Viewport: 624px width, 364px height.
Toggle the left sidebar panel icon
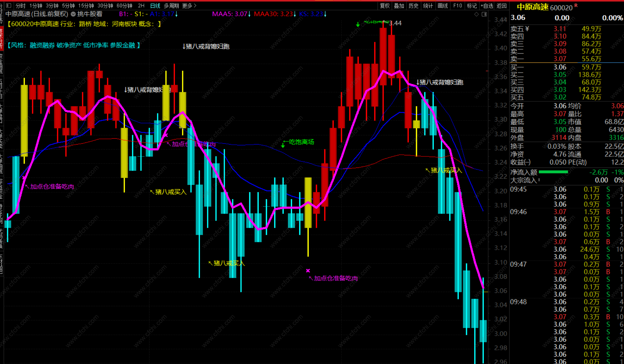(x=9, y=6)
